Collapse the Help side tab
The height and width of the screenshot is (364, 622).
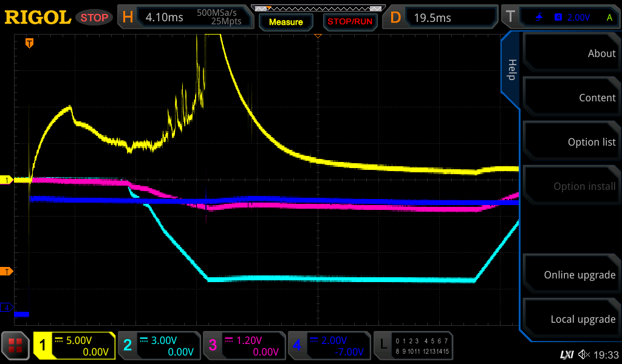click(511, 70)
